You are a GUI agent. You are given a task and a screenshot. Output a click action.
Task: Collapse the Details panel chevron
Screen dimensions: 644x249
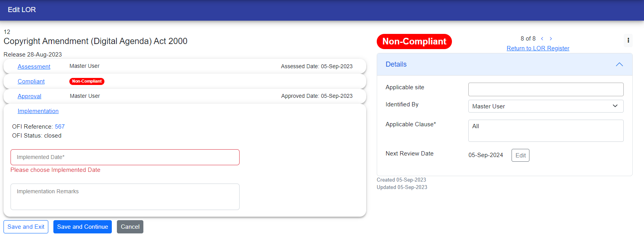point(619,64)
